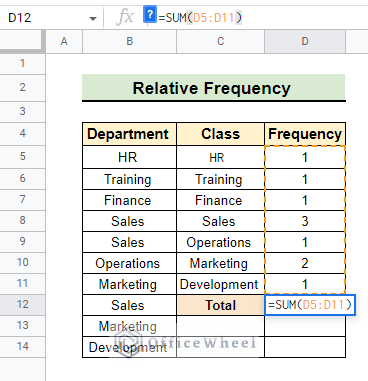Click the formula bar text =SUM(D5:D11)
The width and height of the screenshot is (368, 381).
pyautogui.click(x=200, y=18)
